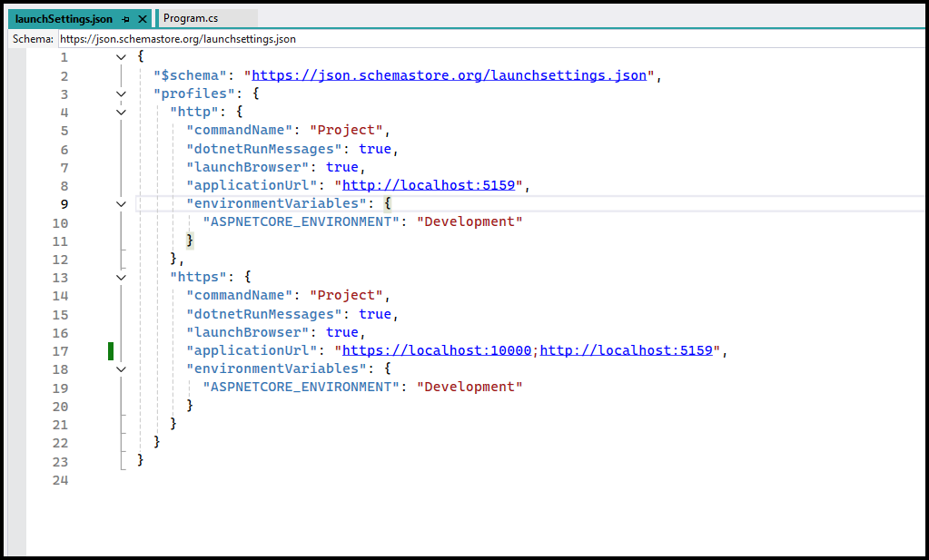The height and width of the screenshot is (560, 929).
Task: Collapse the root object on line 1
Action: pyautogui.click(x=122, y=57)
